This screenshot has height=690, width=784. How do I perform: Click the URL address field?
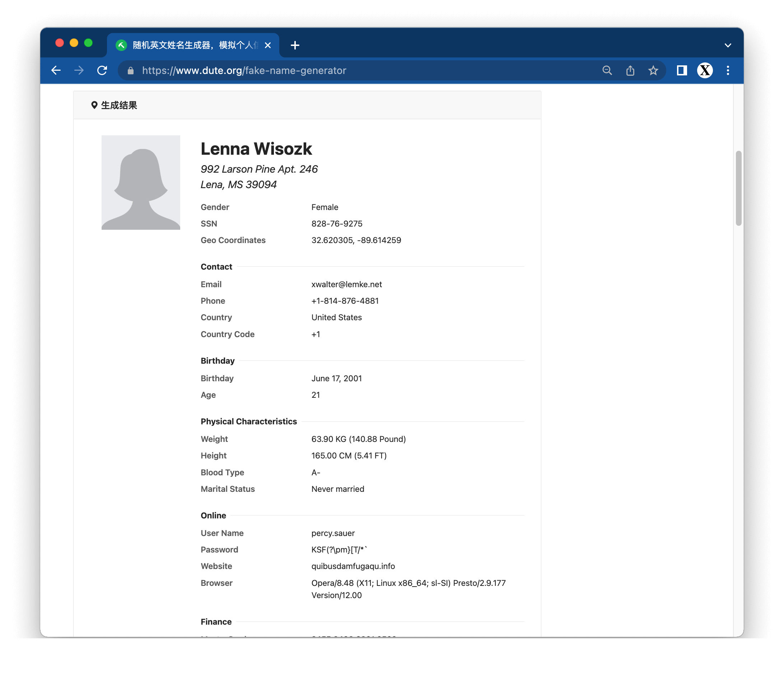pos(345,71)
